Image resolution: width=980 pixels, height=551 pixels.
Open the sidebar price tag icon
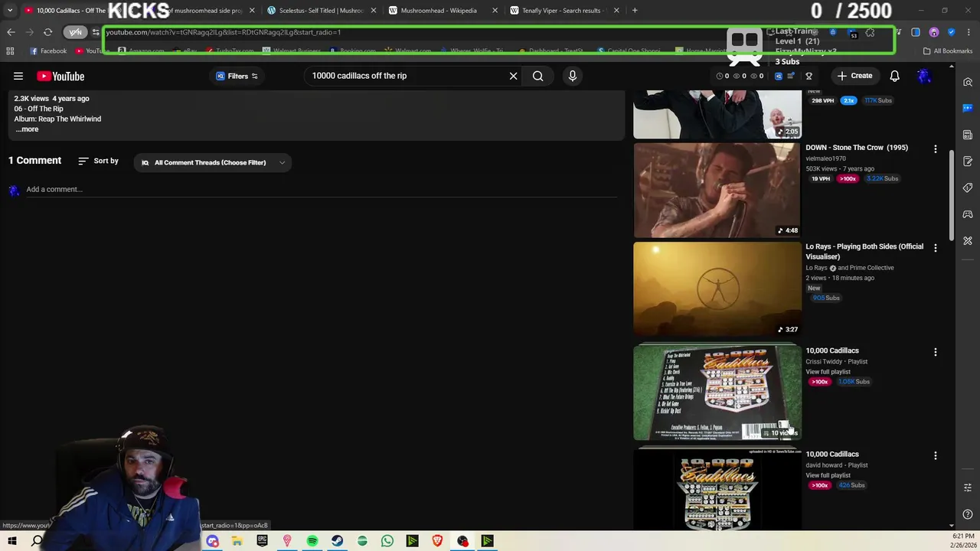pyautogui.click(x=968, y=187)
